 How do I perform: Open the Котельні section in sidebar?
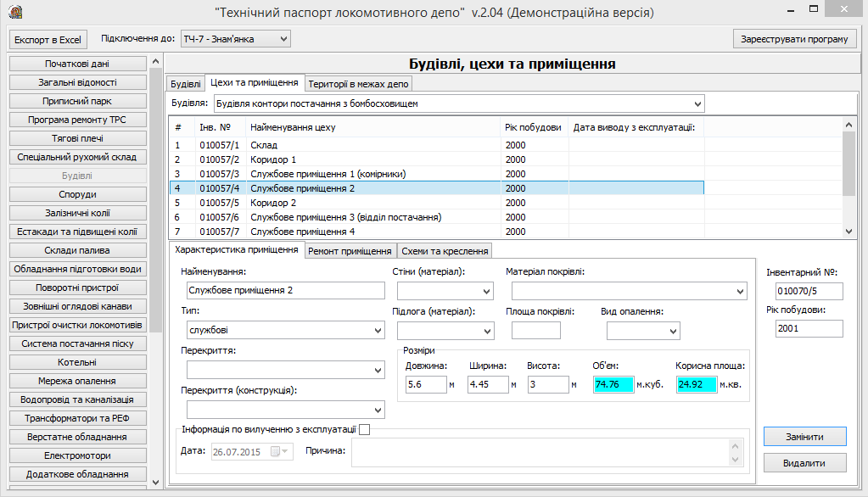click(x=77, y=362)
